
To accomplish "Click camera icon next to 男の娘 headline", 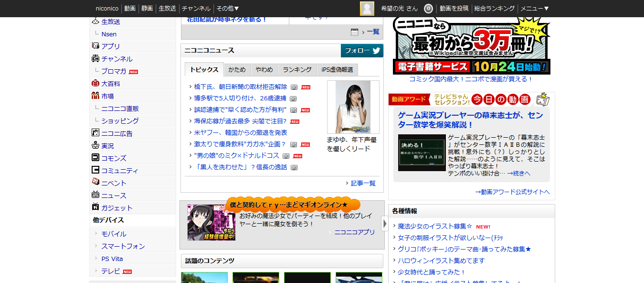I will tap(286, 156).
